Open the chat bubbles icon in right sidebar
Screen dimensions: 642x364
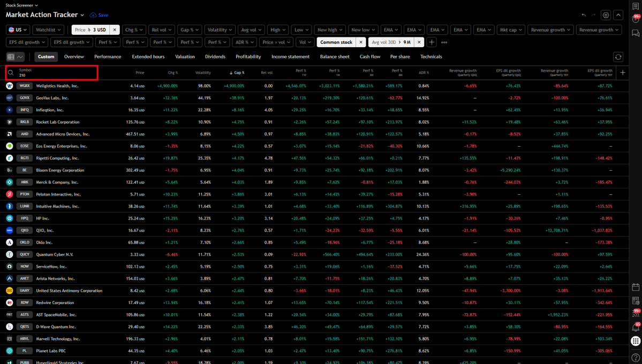(x=636, y=33)
